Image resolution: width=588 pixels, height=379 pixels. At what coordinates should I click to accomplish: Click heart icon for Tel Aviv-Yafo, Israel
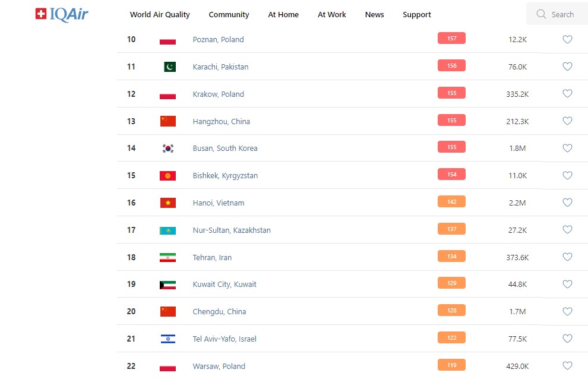point(567,339)
